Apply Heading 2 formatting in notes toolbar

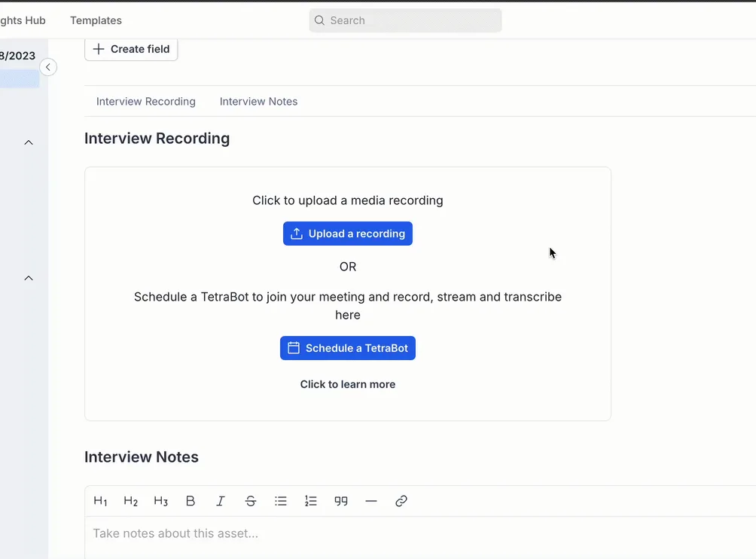click(x=131, y=501)
